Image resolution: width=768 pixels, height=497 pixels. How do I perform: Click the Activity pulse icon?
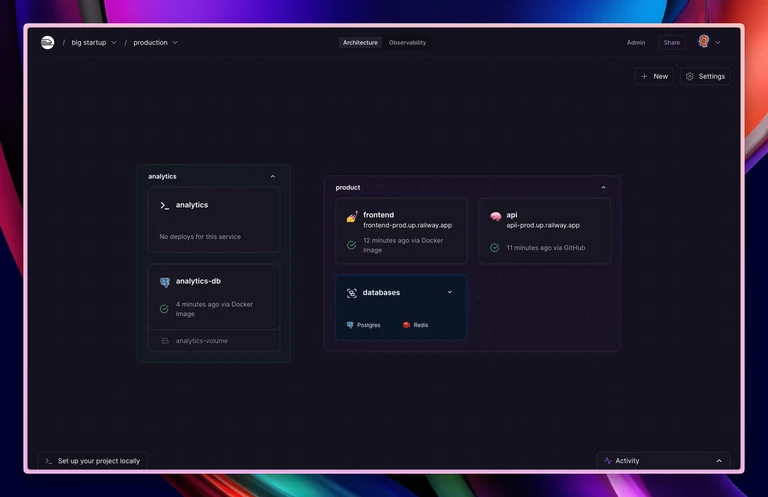608,461
